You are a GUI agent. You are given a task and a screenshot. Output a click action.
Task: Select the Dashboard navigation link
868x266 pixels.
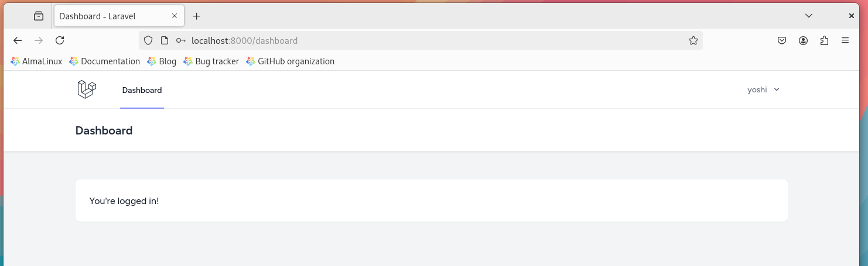(142, 90)
